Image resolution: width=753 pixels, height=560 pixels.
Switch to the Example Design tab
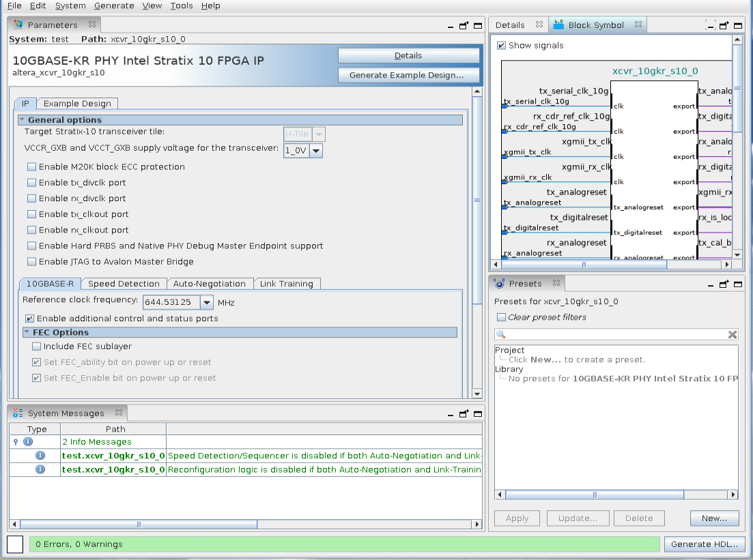[77, 104]
